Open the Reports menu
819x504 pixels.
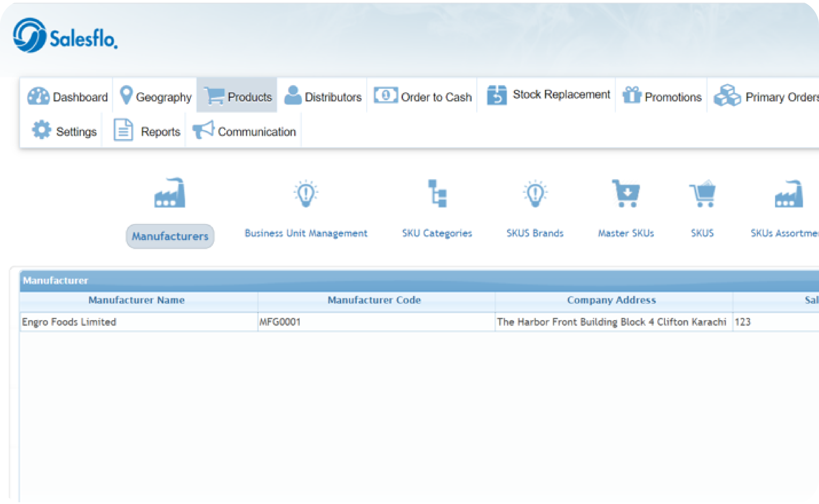coord(147,131)
